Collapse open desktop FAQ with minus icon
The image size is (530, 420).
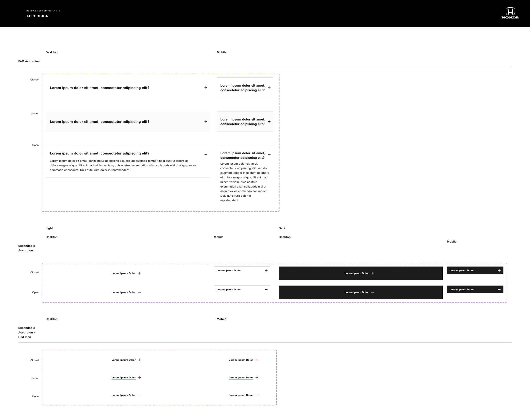coord(206,155)
